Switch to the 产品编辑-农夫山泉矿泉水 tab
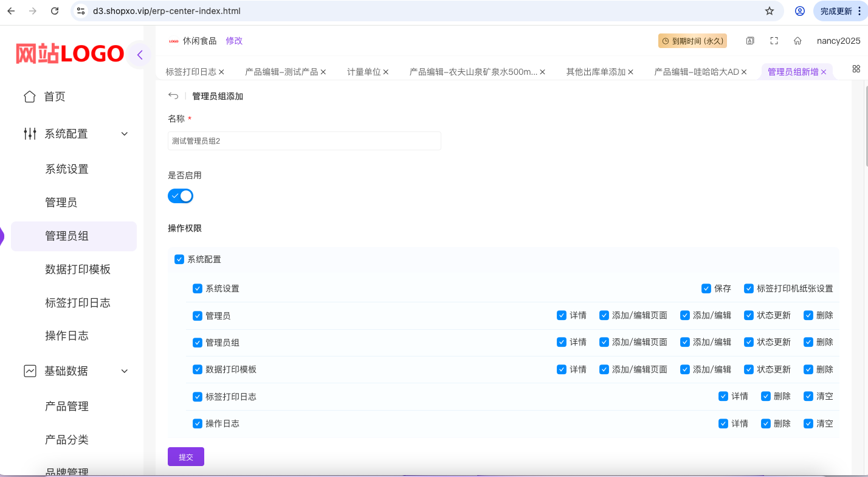 point(473,72)
